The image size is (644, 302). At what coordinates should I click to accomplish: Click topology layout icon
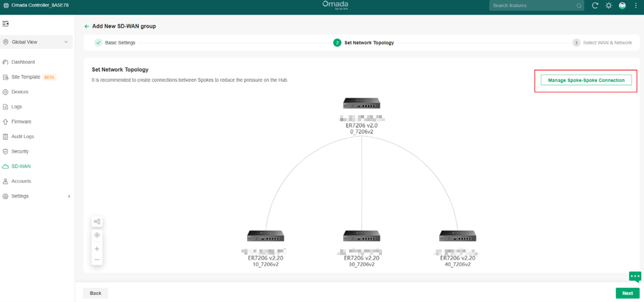pos(97,222)
